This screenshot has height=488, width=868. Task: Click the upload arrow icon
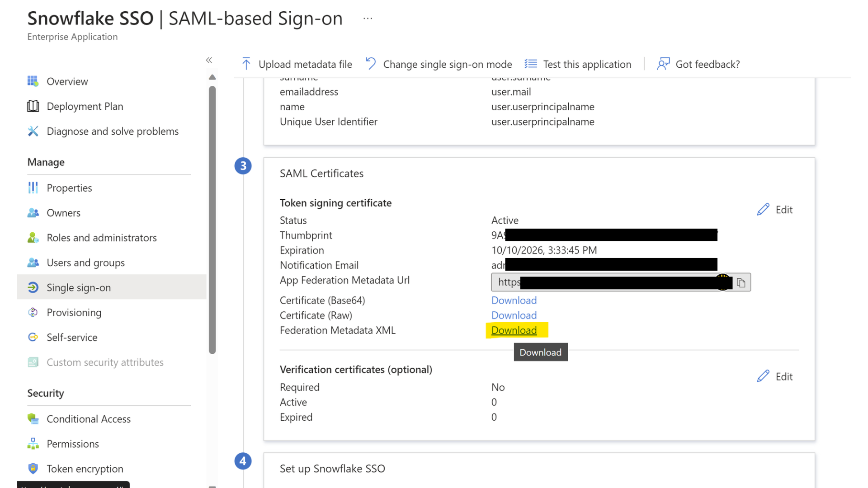(246, 64)
